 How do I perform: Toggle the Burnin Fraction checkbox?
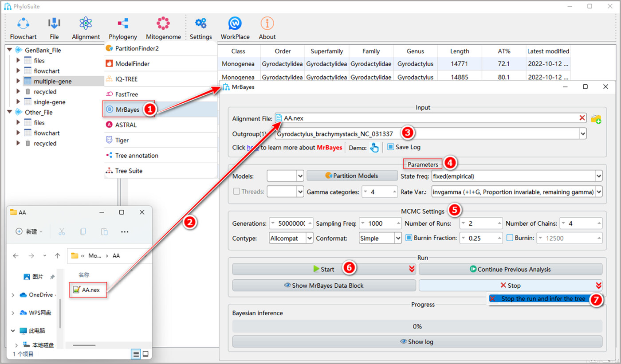point(409,238)
